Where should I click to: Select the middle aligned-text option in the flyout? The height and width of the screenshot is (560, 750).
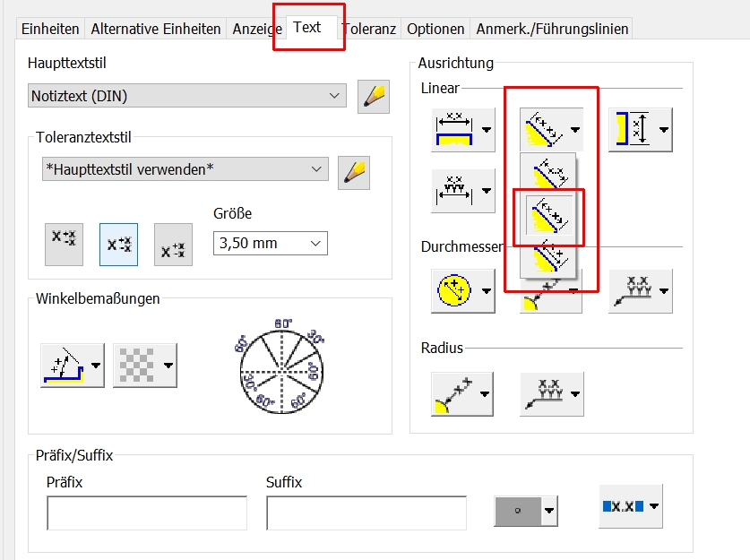(x=548, y=216)
